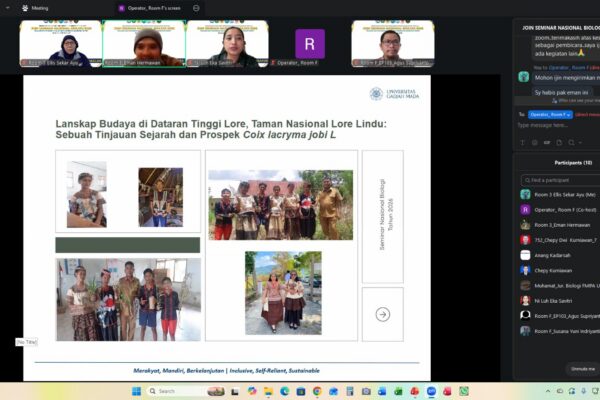Click the teal avatar beside the chat message
Image resolution: width=600 pixels, height=400 pixels.
523,77
